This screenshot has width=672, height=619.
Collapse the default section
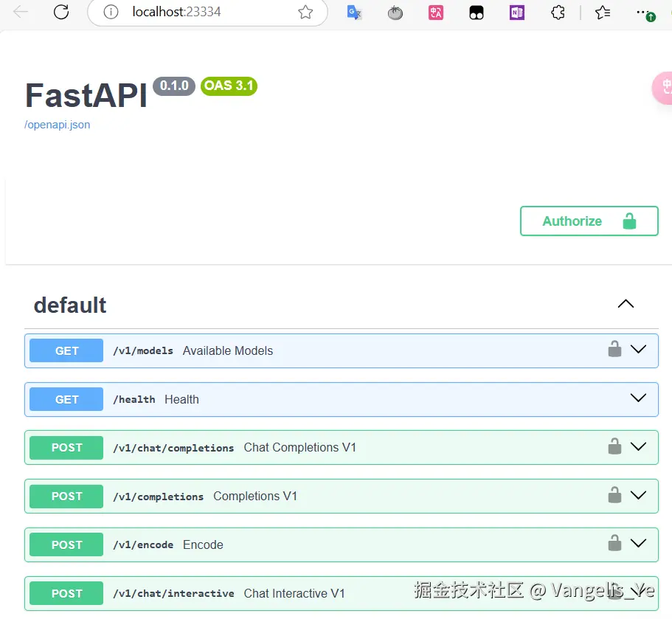click(x=626, y=304)
